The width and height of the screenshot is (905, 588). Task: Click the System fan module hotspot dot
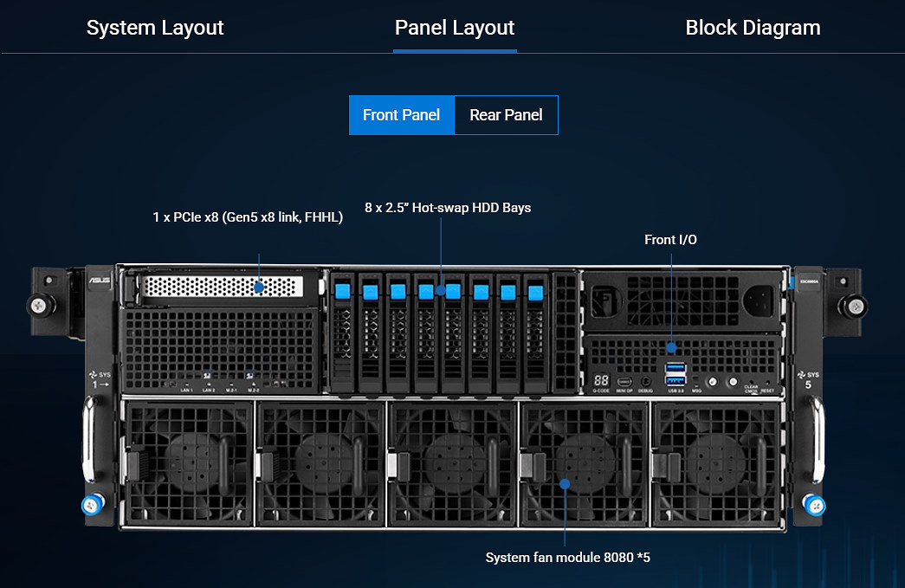565,484
